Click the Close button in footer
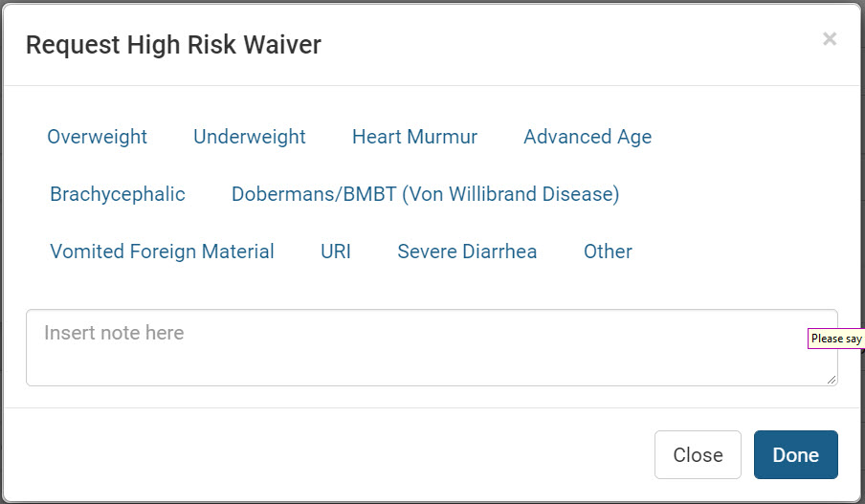Image resolution: width=865 pixels, height=504 pixels. click(698, 454)
